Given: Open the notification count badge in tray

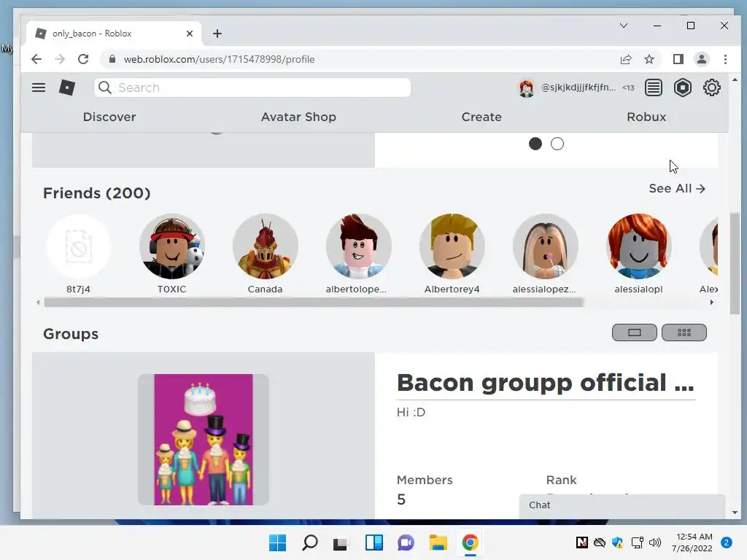Looking at the screenshot, I should 727,542.
